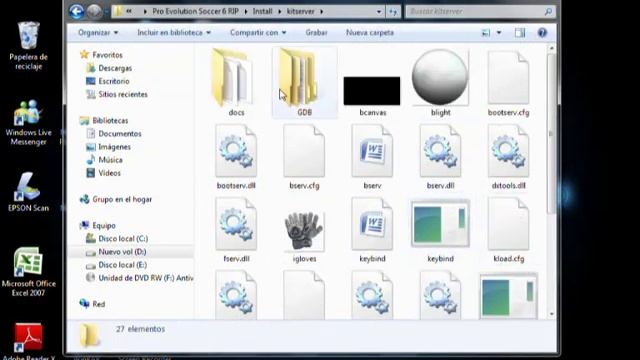
Task: Select the igloves image file
Action: tap(304, 236)
